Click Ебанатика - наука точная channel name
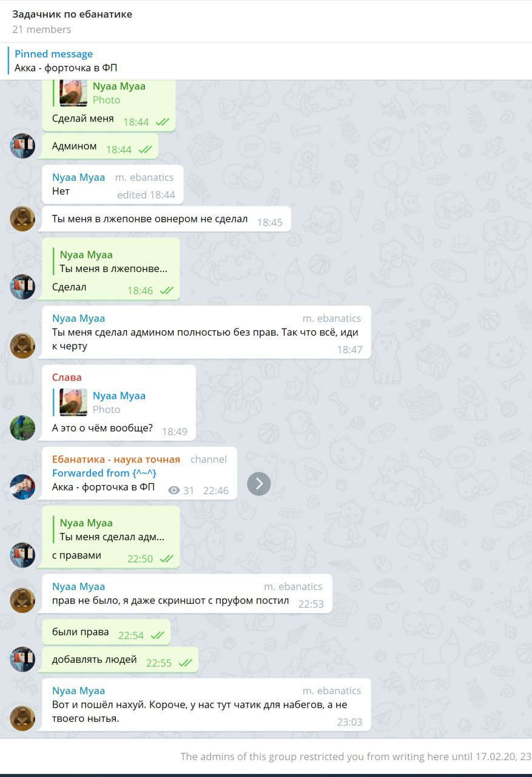This screenshot has height=777, width=532. point(116,459)
